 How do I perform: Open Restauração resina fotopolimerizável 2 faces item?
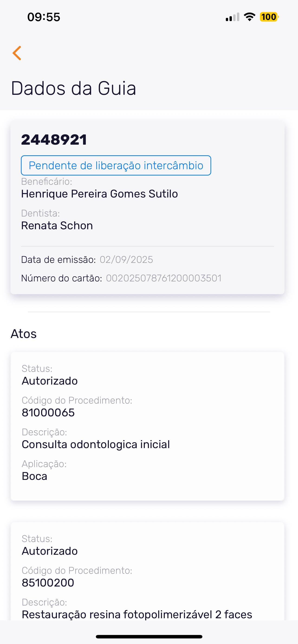137,614
